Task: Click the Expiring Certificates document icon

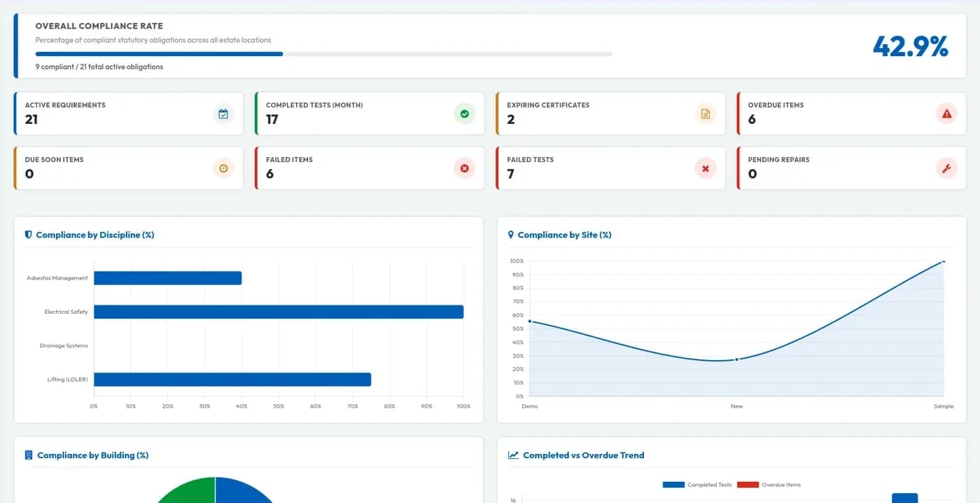Action: click(x=706, y=113)
